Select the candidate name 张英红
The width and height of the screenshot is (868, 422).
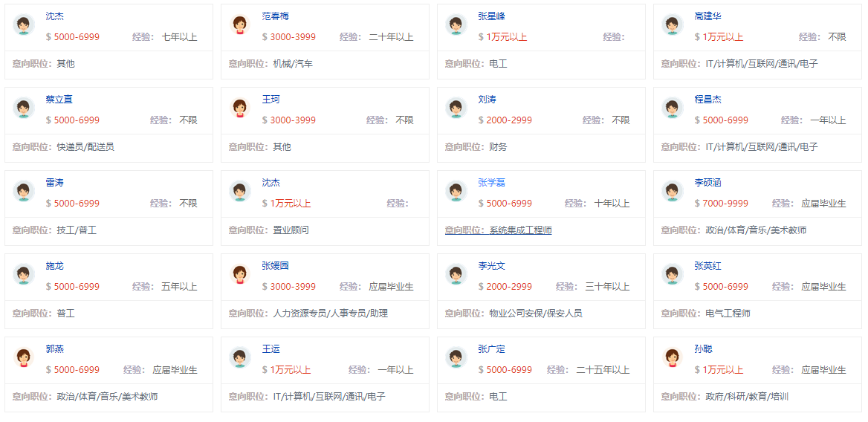click(x=707, y=266)
